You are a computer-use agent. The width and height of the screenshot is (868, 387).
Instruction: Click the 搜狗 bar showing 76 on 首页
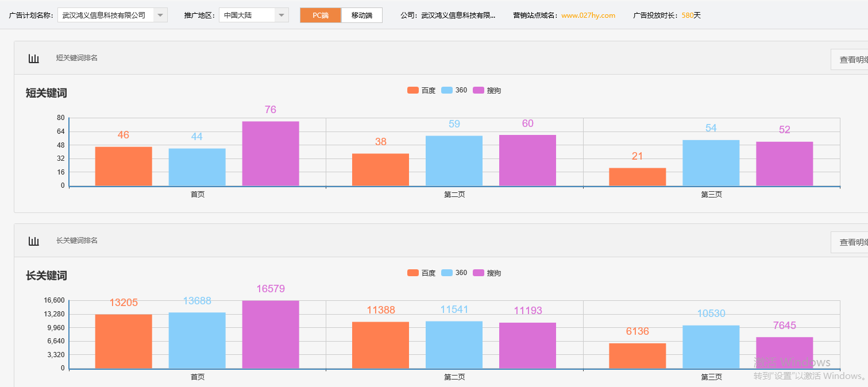270,152
